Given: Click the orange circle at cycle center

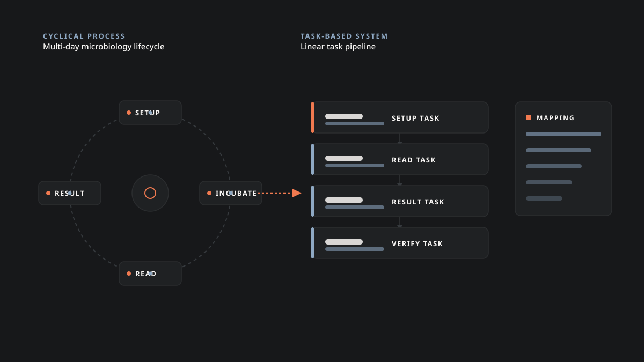Looking at the screenshot, I should 150,193.
